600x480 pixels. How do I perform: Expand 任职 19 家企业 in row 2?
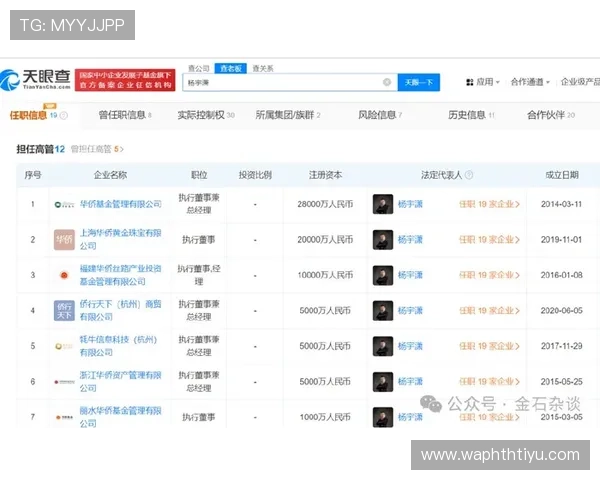489,240
